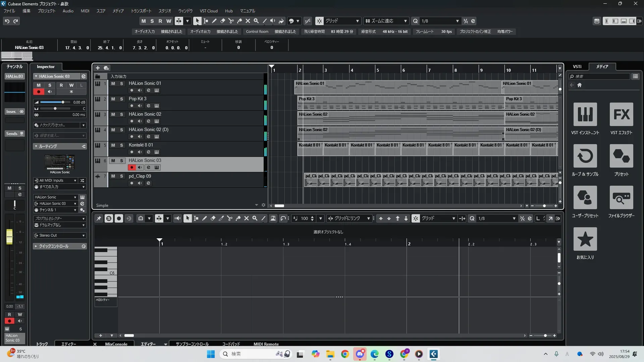This screenshot has width=644, height=362.
Task: Open the Transport menu
Action: pyautogui.click(x=141, y=11)
